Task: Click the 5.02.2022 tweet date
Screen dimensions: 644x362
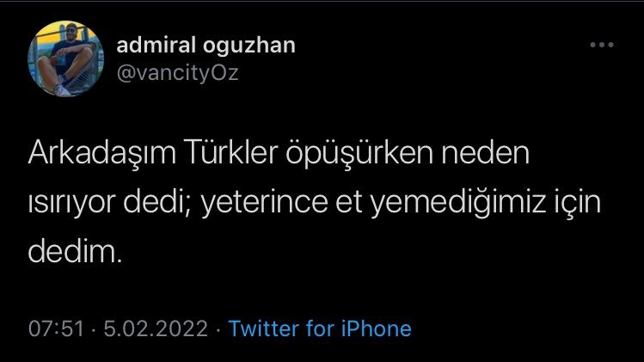Action: pyautogui.click(x=155, y=328)
